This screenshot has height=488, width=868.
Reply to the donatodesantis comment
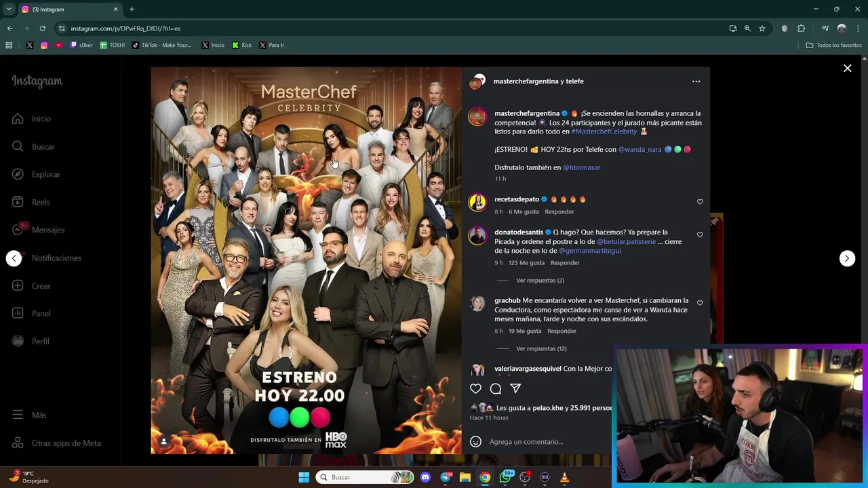coord(565,262)
